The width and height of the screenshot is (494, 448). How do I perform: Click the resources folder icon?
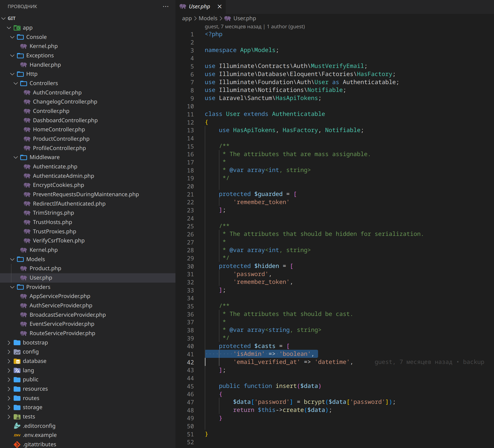click(x=17, y=389)
